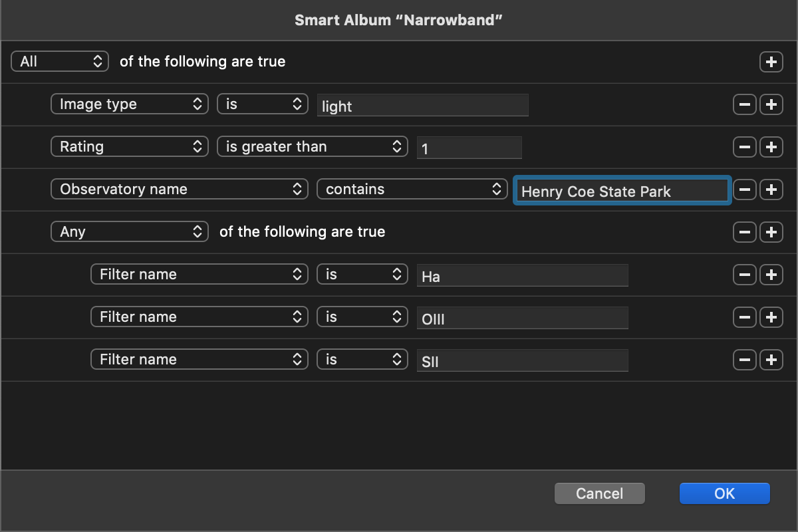Add rule after Ha filter row
Viewport: 798px width, 532px height.
click(771, 275)
